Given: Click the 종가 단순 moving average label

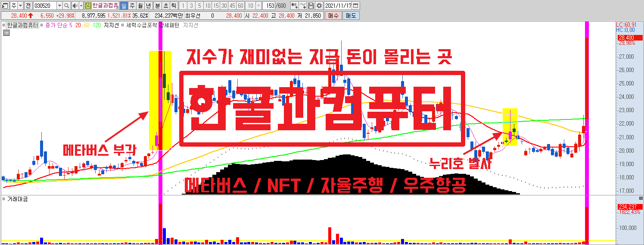Looking at the screenshot, I should click(x=56, y=25).
